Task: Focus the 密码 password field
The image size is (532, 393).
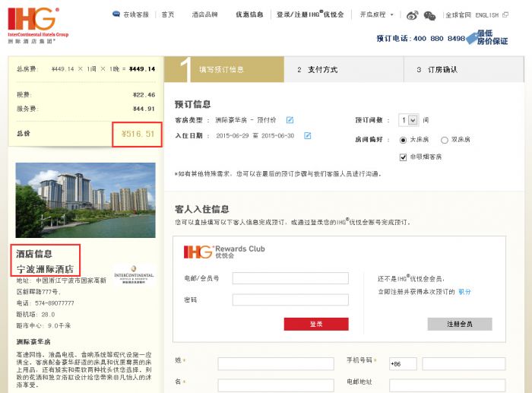Action: tap(290, 300)
